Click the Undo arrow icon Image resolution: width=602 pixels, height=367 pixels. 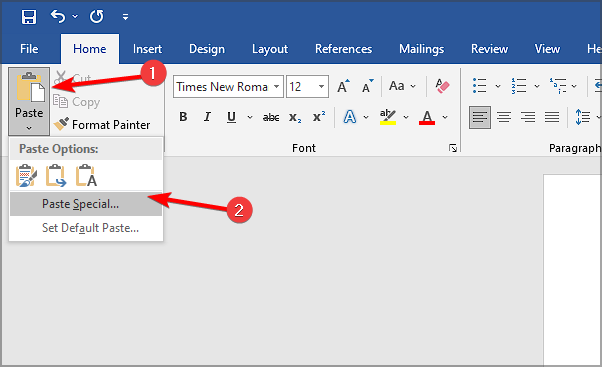(x=58, y=17)
